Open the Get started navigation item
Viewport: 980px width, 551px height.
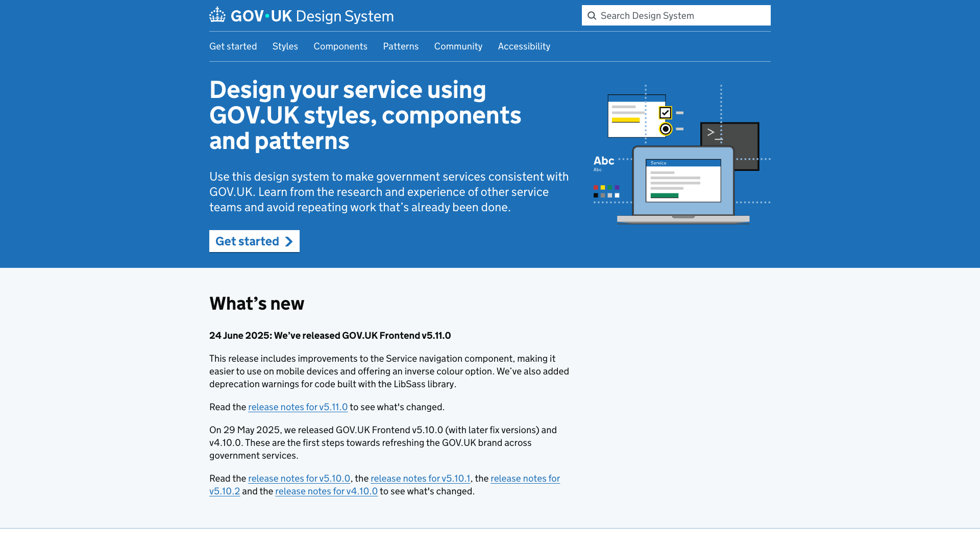[233, 46]
